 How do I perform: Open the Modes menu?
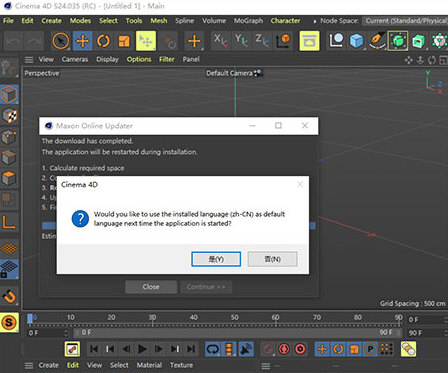click(80, 21)
